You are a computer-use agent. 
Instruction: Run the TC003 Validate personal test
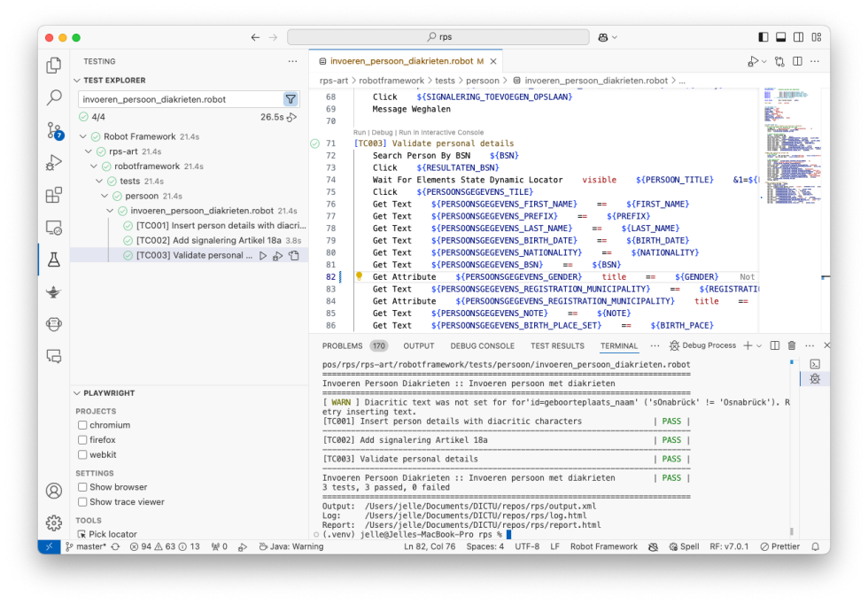263,256
